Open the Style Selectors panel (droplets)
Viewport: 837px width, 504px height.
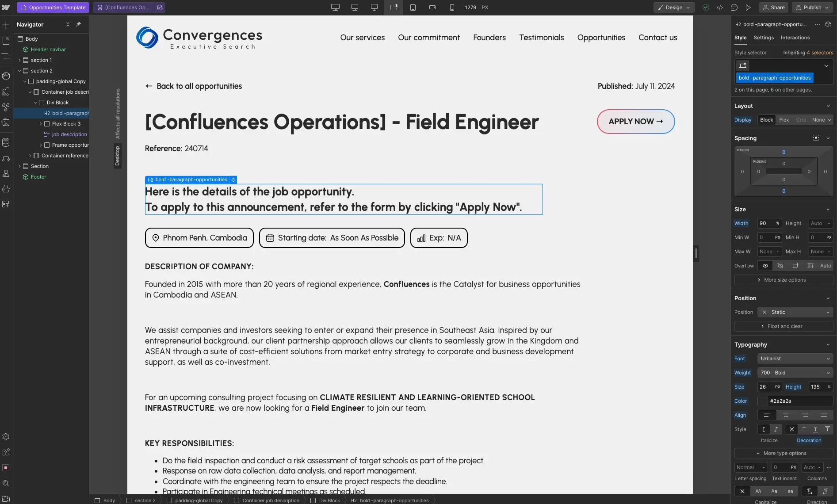click(x=6, y=107)
